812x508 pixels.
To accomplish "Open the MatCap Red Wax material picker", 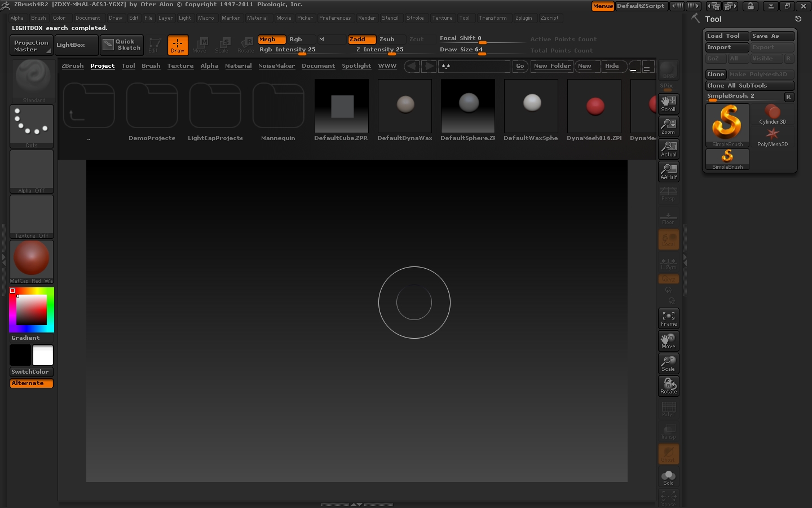I will pyautogui.click(x=32, y=261).
